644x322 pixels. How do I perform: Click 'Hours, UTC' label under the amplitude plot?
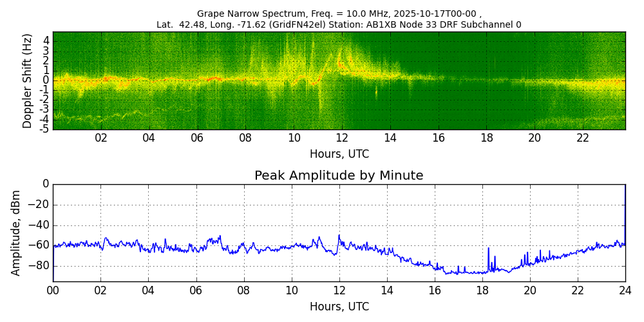[x=339, y=307]
